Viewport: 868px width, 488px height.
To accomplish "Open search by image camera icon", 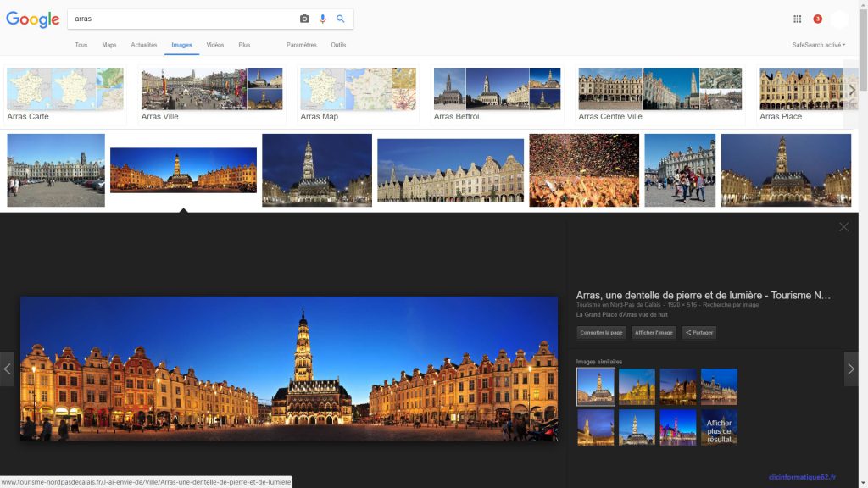I will [x=304, y=19].
